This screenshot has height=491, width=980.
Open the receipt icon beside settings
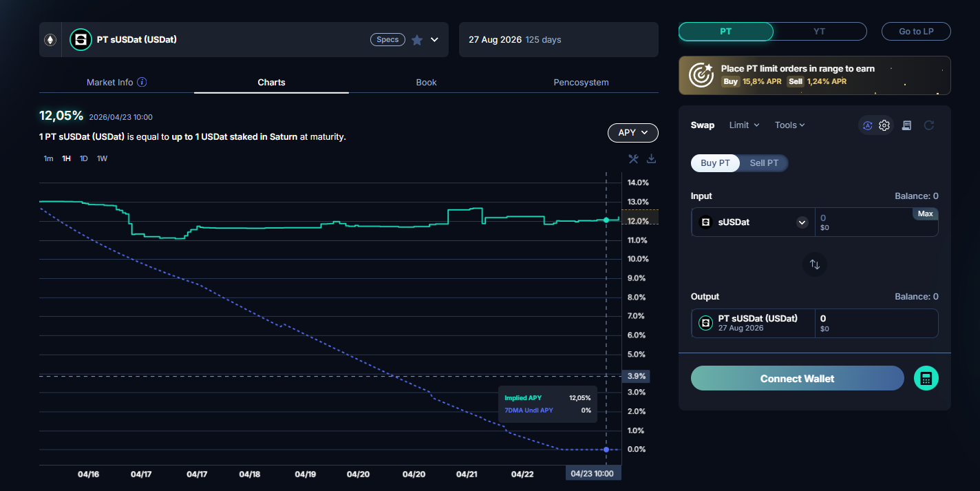tap(906, 125)
